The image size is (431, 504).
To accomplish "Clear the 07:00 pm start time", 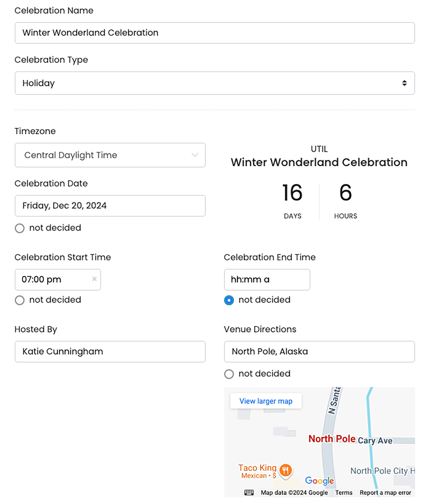I will (x=94, y=279).
